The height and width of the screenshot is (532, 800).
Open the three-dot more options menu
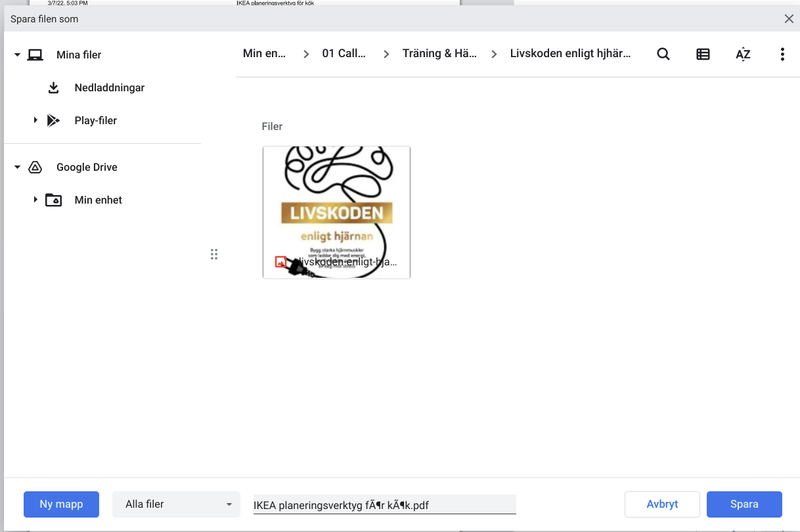coord(782,54)
